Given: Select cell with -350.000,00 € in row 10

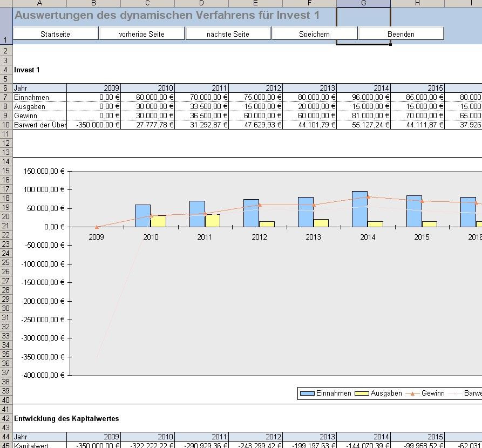Looking at the screenshot, I should 93,125.
